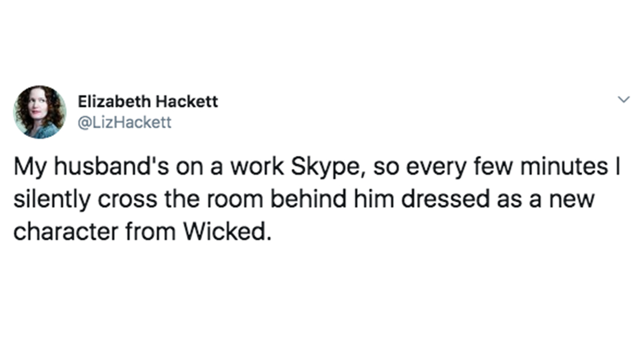Open Elizabeth Hackett's profile avatar photo
644x337 pixels.
pos(40,112)
